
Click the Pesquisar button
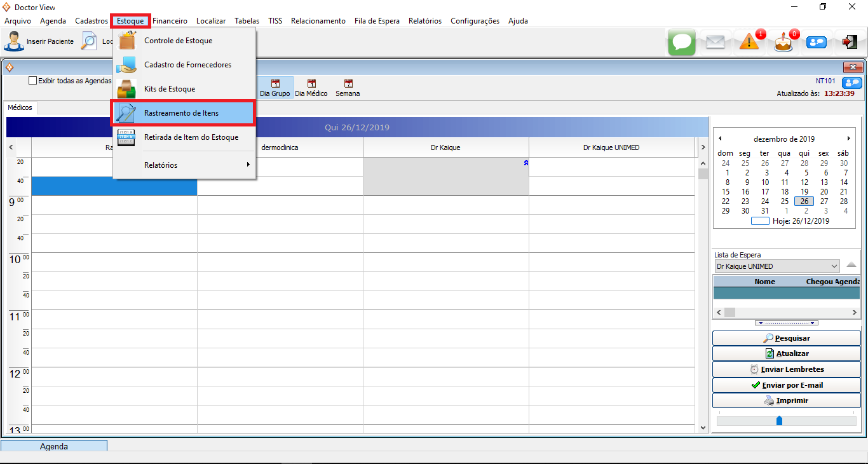click(x=786, y=338)
